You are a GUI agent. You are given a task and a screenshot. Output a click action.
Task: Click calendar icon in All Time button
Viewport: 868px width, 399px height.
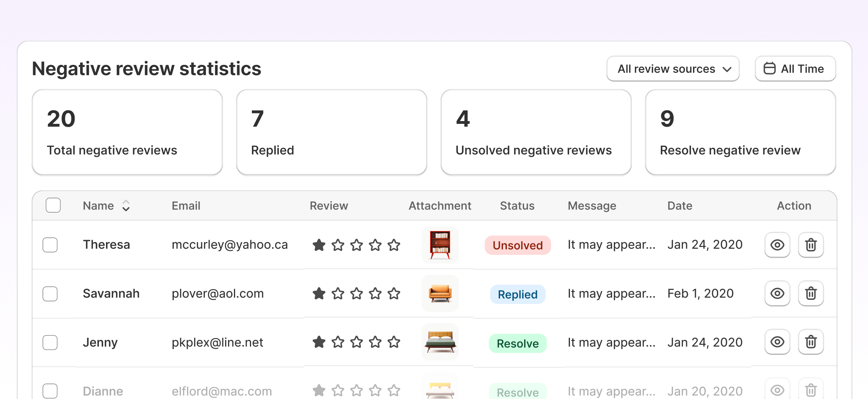point(769,68)
